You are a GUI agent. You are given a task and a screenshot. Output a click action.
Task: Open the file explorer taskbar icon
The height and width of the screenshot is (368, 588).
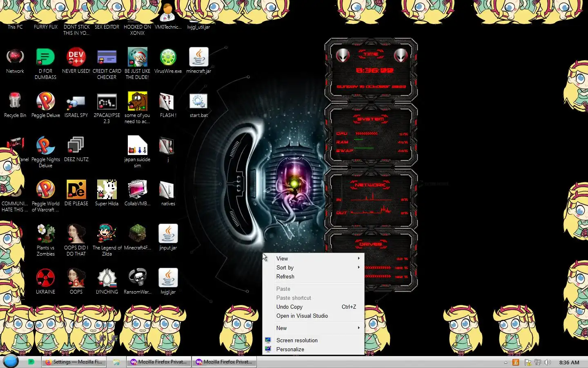point(116,362)
